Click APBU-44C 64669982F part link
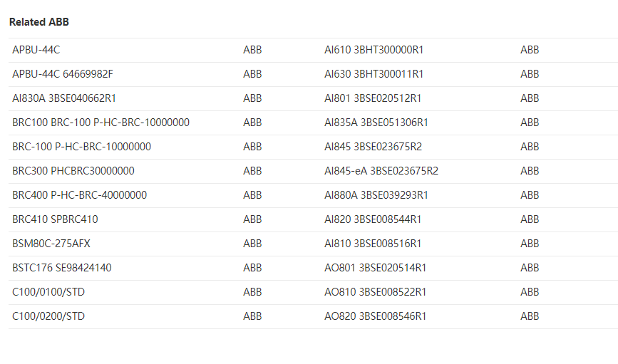The image size is (618, 364). tap(63, 74)
